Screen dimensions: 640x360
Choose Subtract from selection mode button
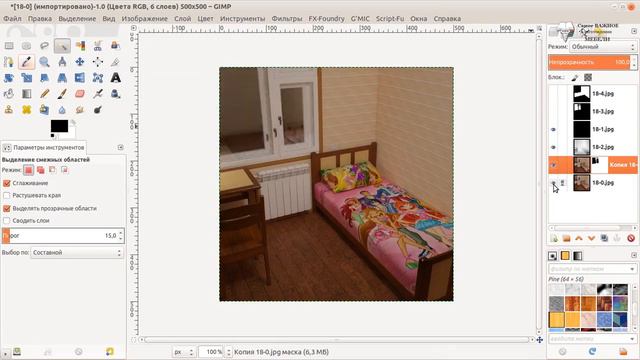(x=52, y=170)
